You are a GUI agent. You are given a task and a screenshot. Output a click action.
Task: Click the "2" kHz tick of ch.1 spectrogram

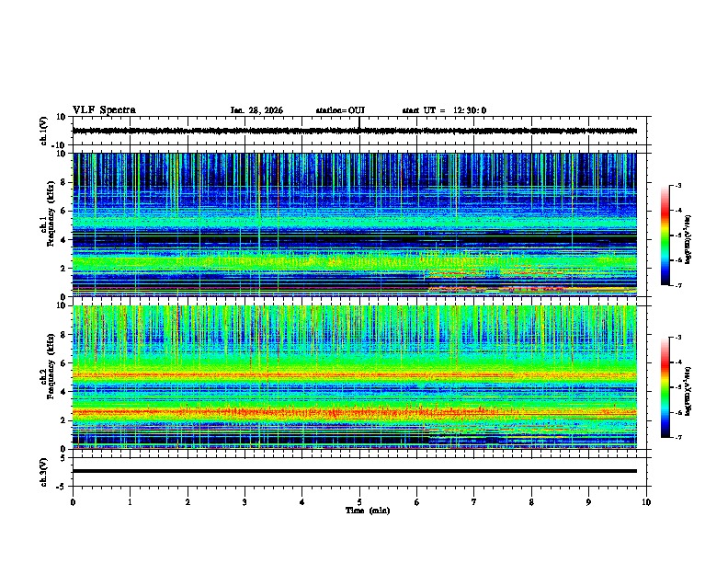point(63,269)
